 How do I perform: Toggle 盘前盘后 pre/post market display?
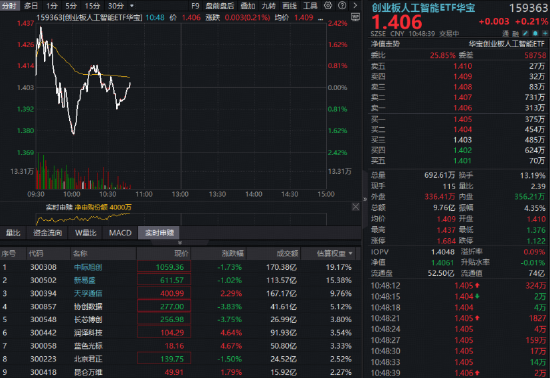coord(220,6)
